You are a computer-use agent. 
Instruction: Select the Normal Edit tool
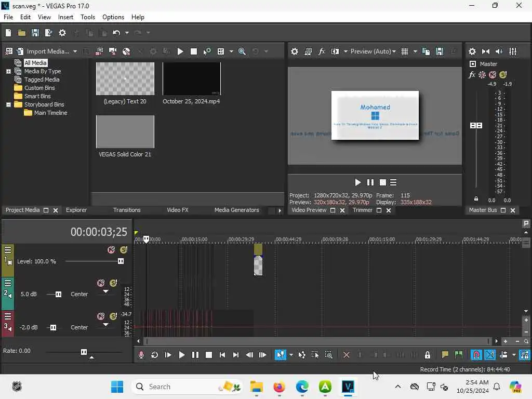coord(280,355)
